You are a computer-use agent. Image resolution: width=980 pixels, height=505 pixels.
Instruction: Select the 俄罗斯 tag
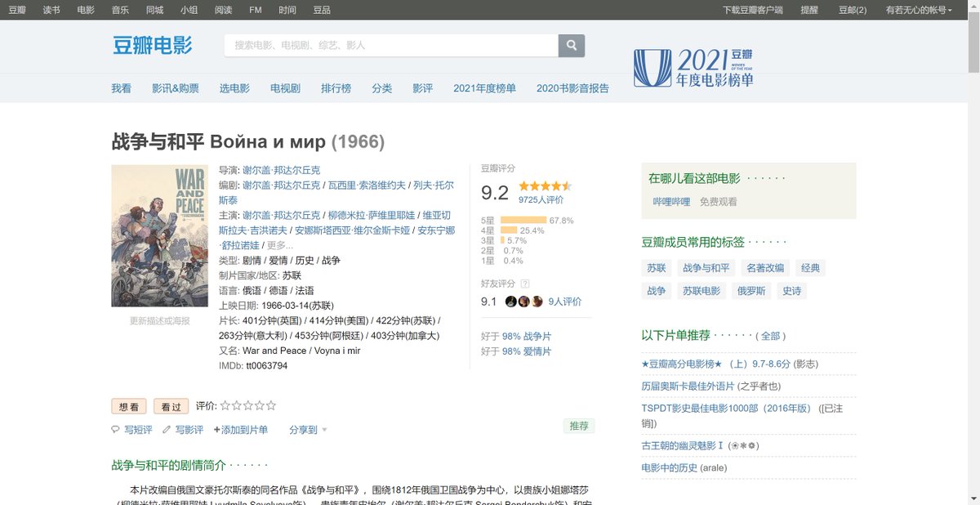point(751,291)
